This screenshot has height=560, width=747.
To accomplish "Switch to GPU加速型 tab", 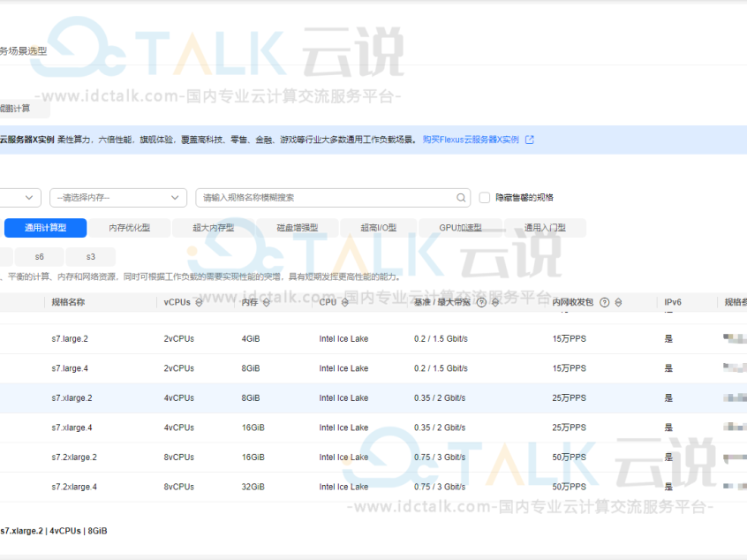I will coord(460,228).
